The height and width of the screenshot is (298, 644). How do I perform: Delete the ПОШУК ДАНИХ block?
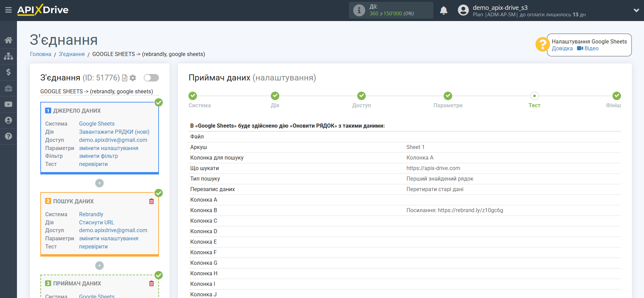[x=152, y=201]
